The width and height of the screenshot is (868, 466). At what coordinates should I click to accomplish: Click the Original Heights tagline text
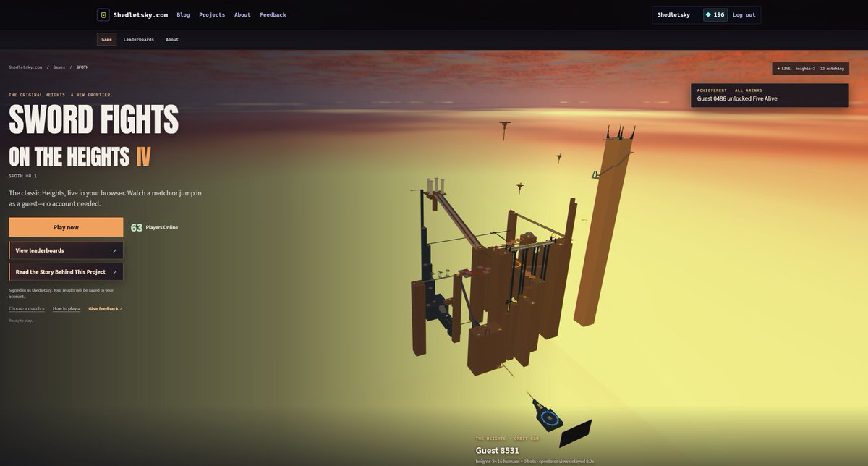tap(61, 95)
